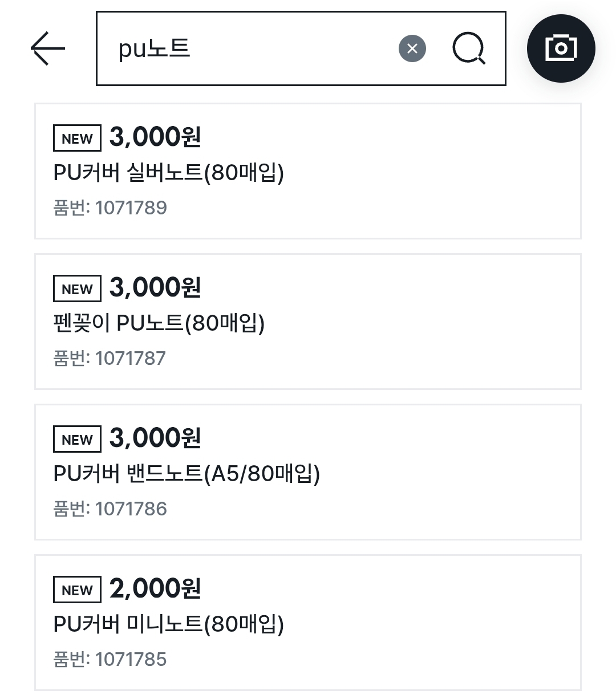This screenshot has height=699, width=616.
Task: Tap NEW badge on 실버노트 item
Action: 77,139
